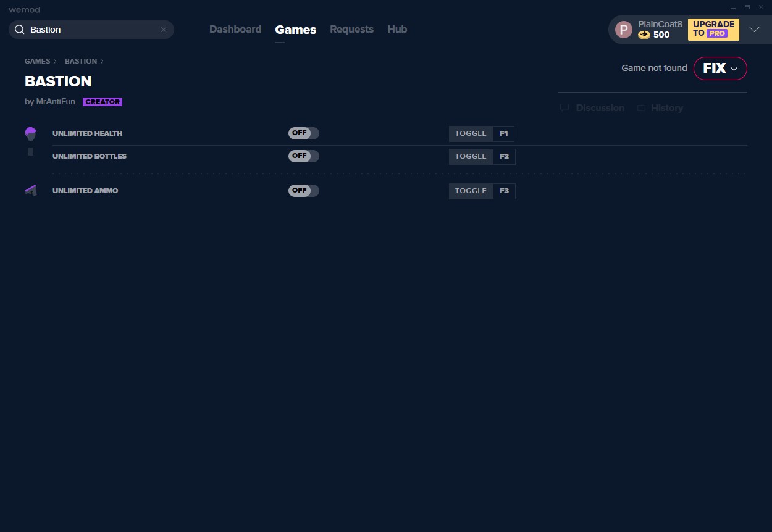Viewport: 772px width, 532px height.
Task: Switch to the Games tab
Action: tap(296, 30)
